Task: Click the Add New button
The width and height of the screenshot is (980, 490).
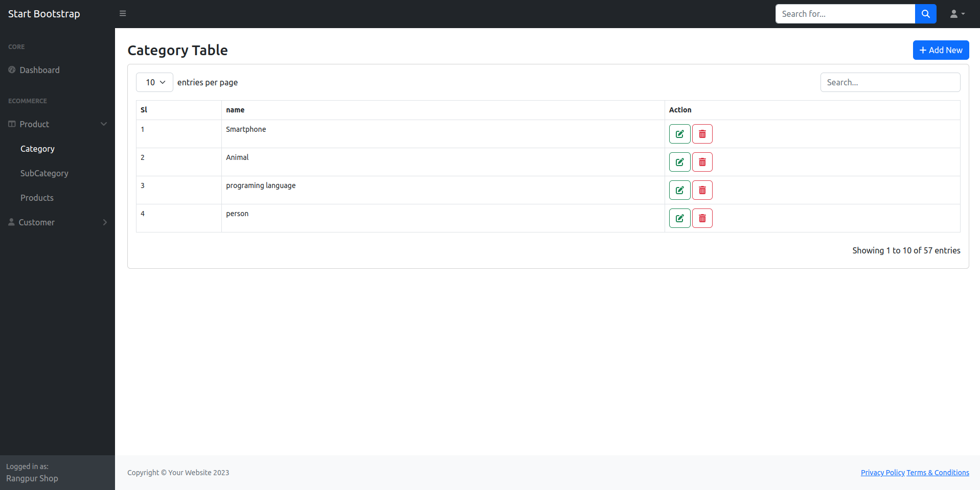Action: (941, 50)
